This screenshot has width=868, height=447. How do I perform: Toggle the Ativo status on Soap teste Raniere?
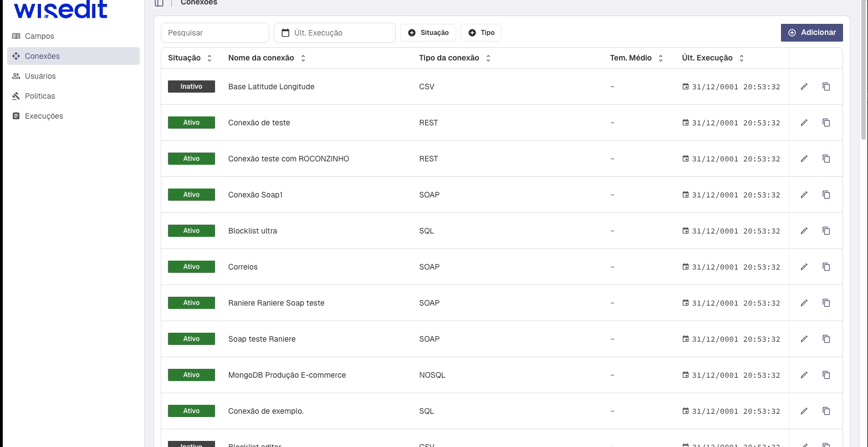(191, 339)
